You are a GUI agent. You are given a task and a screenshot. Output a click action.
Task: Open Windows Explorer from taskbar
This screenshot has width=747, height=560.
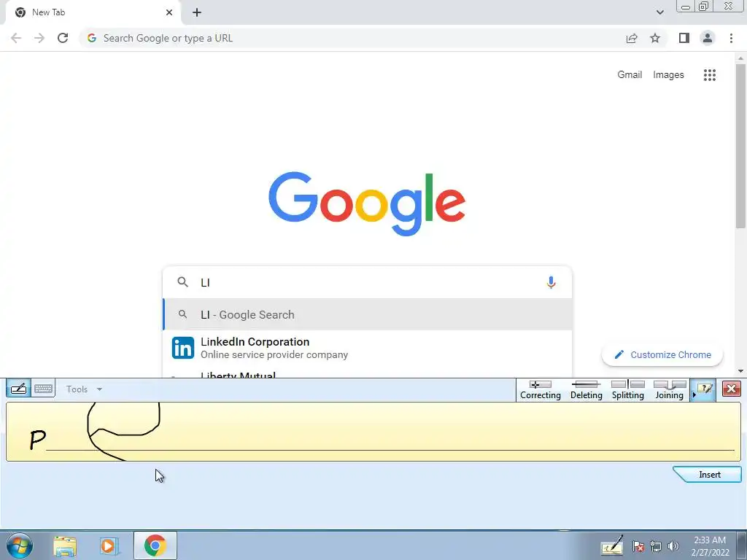click(x=65, y=545)
